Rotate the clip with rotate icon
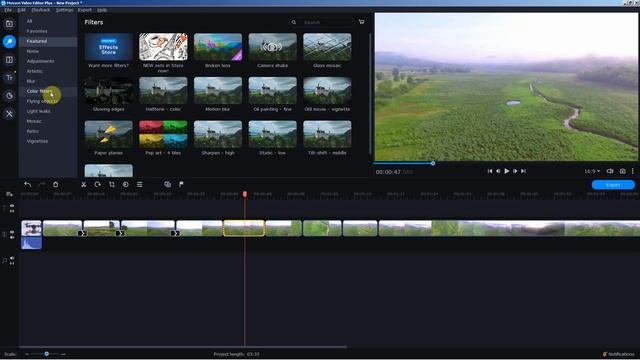The height and width of the screenshot is (360, 640). coord(98,184)
